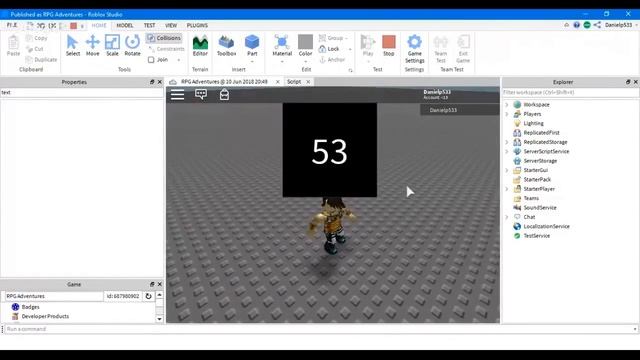Open the Material dropdown arrow
This screenshot has width=640, height=360.
(282, 62)
